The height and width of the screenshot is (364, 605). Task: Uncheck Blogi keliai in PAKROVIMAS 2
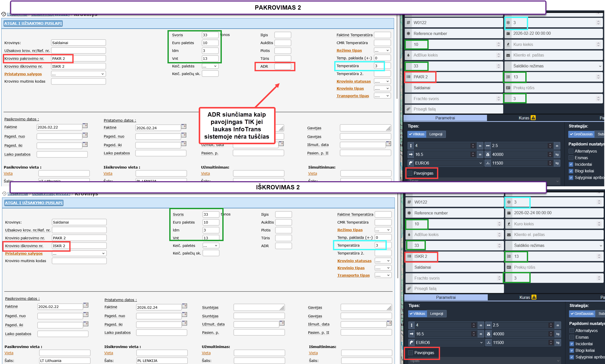[x=571, y=171]
